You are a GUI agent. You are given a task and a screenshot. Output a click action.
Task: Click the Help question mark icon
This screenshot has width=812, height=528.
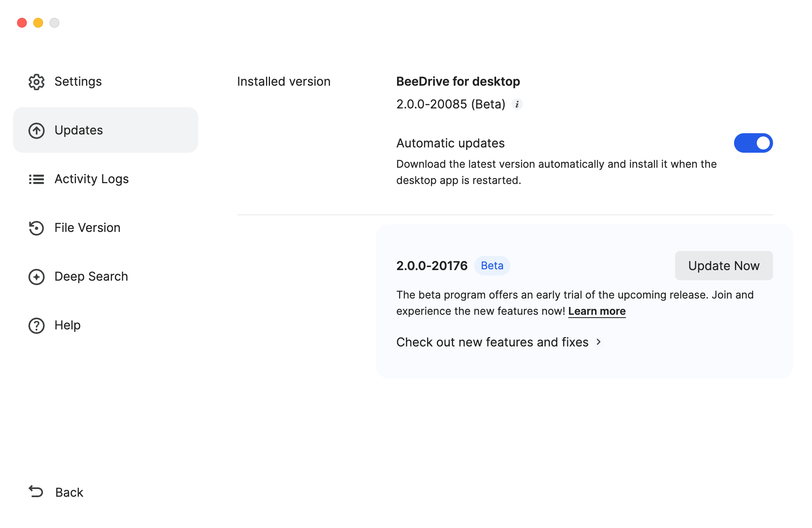pos(36,325)
